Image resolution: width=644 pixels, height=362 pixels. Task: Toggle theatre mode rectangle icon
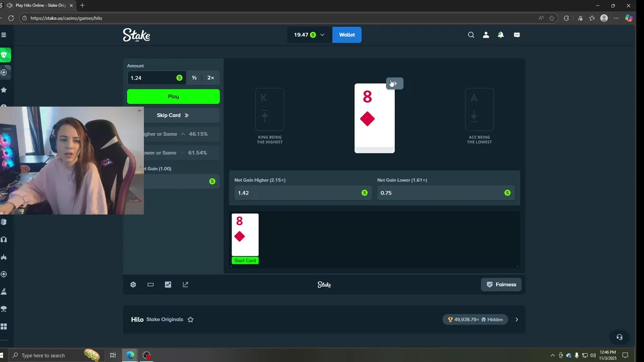[x=150, y=285]
